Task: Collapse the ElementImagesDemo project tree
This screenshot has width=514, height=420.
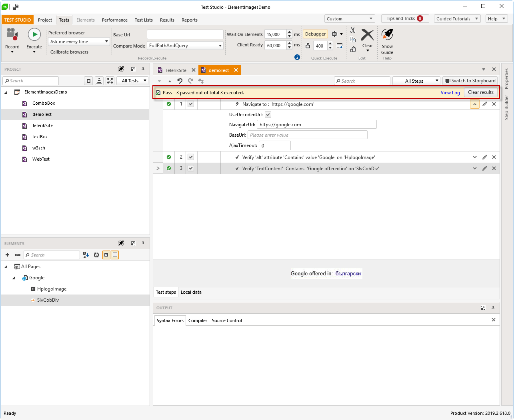Action: coord(6,92)
